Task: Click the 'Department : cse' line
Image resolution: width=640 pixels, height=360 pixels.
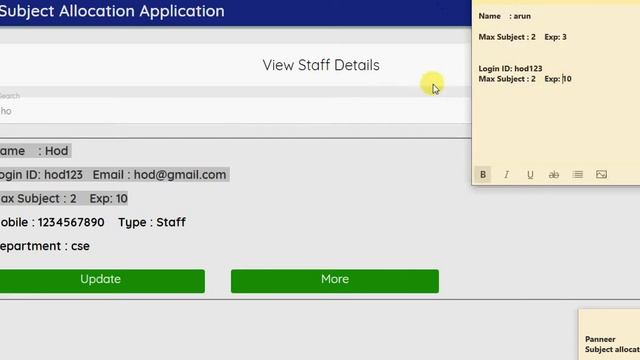Action: click(x=44, y=246)
